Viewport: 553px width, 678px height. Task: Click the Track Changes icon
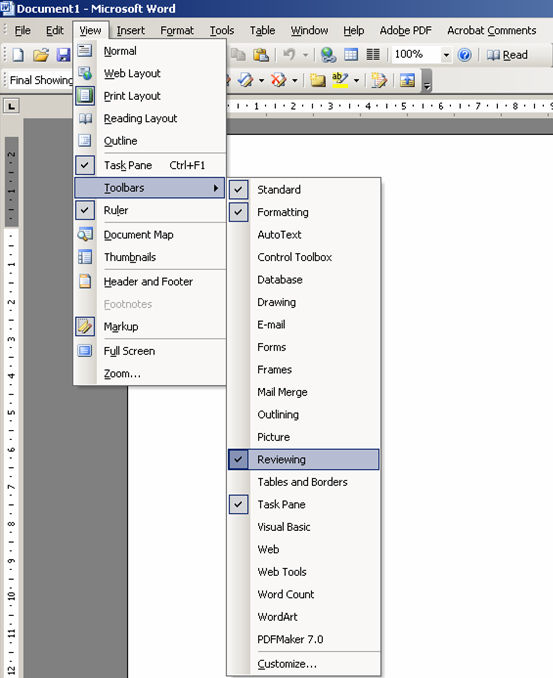379,80
